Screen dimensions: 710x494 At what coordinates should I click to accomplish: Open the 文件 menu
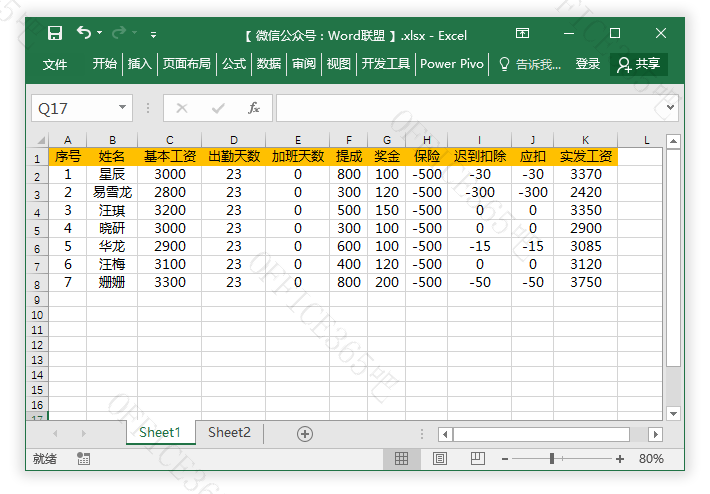coord(55,64)
